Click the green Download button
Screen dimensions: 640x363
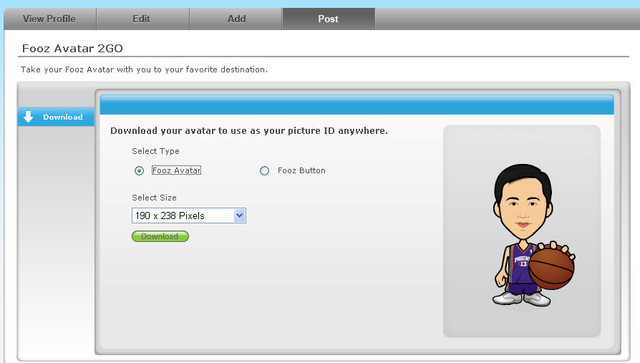(160, 236)
